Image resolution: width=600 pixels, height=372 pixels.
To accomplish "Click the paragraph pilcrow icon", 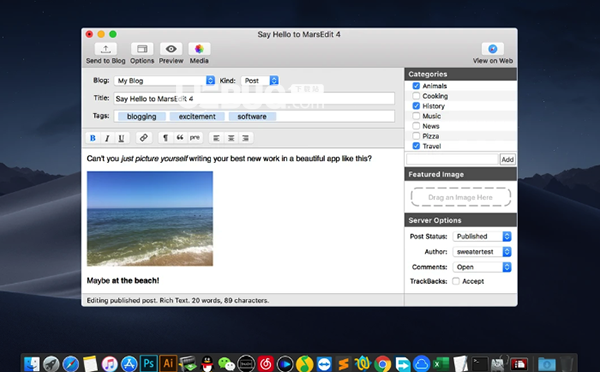I will 165,138.
